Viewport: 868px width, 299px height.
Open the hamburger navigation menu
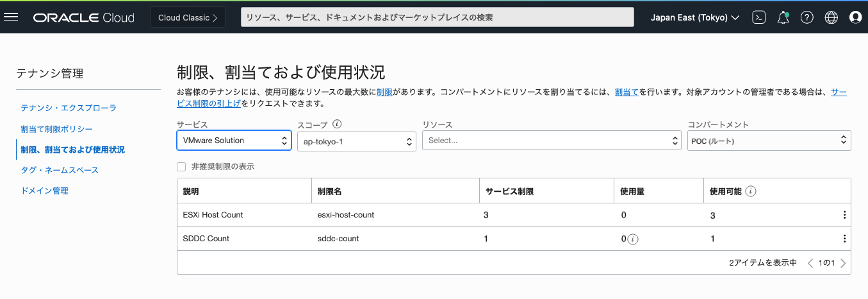click(11, 17)
